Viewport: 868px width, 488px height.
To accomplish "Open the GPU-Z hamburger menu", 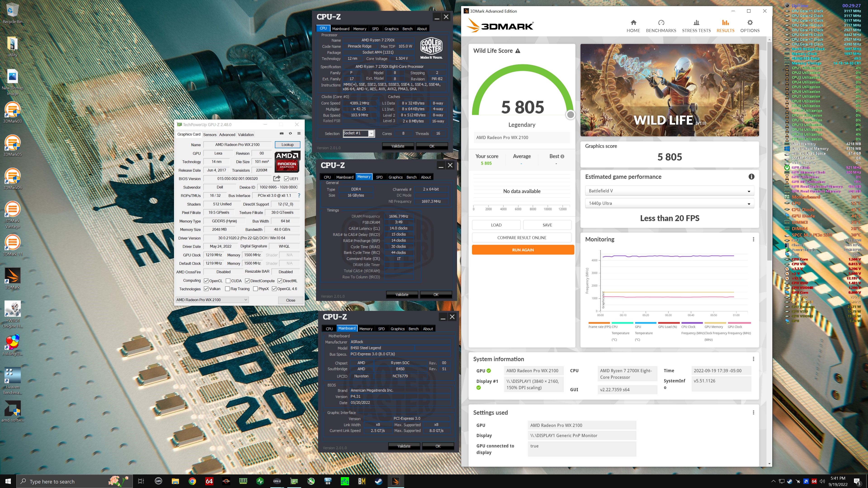I will click(299, 133).
